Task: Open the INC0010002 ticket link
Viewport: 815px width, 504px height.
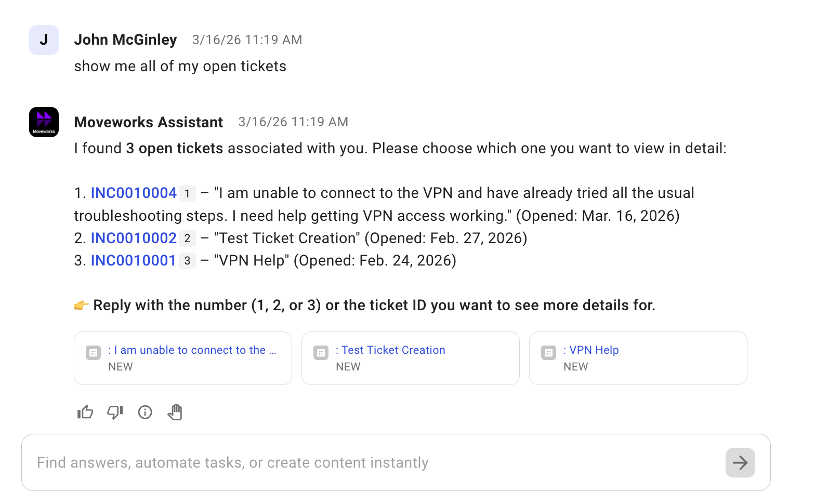Action: click(134, 238)
